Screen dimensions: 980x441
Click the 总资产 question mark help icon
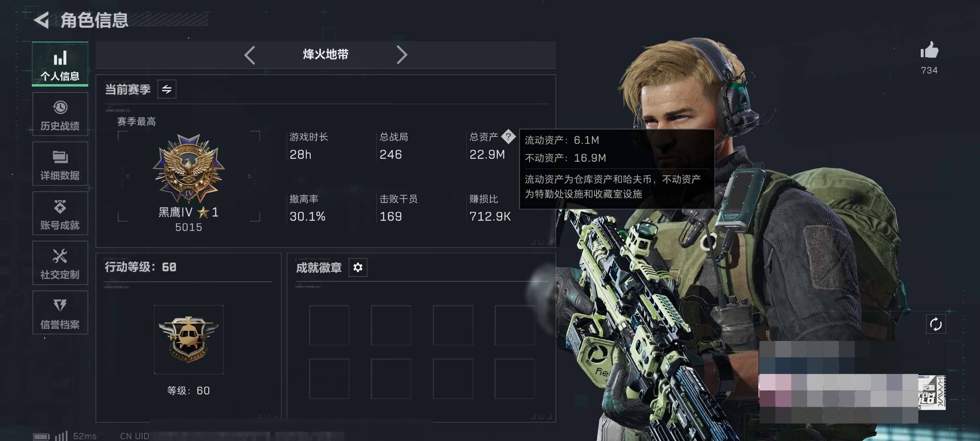pyautogui.click(x=508, y=136)
